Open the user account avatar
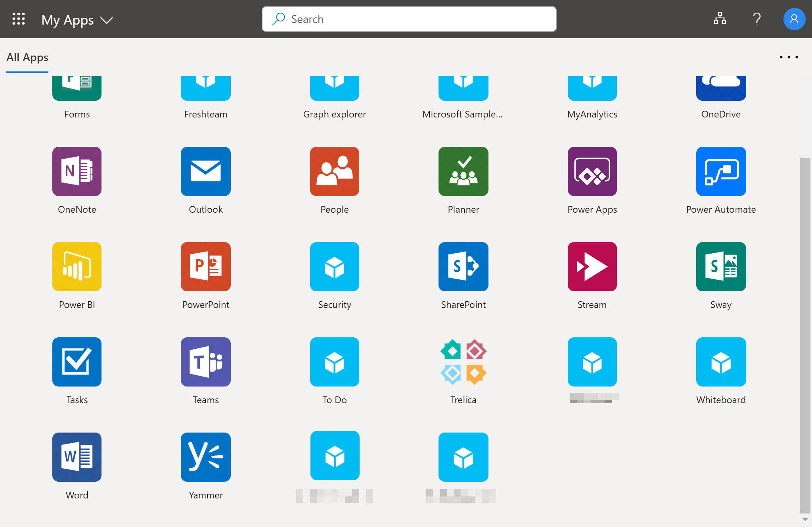812x527 pixels. [x=794, y=19]
